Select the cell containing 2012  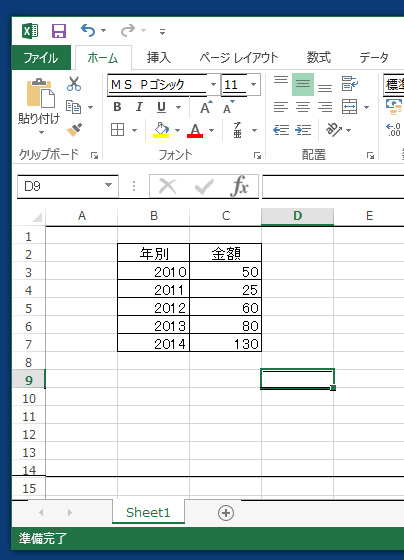click(154, 308)
